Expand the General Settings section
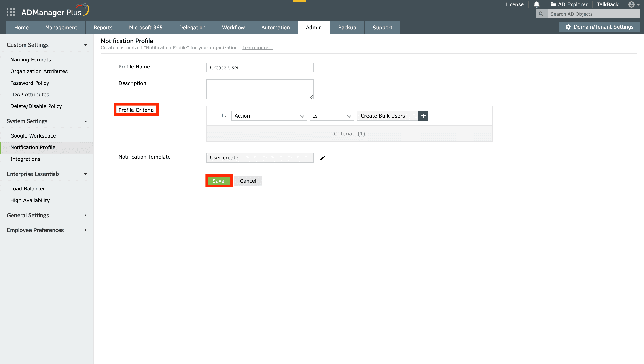This screenshot has width=644, height=364. click(85, 215)
